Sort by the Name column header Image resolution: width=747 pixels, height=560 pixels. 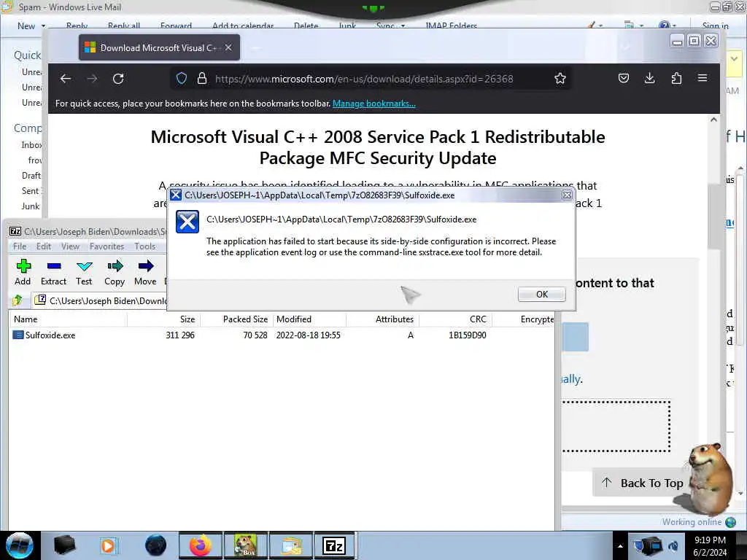click(68, 319)
